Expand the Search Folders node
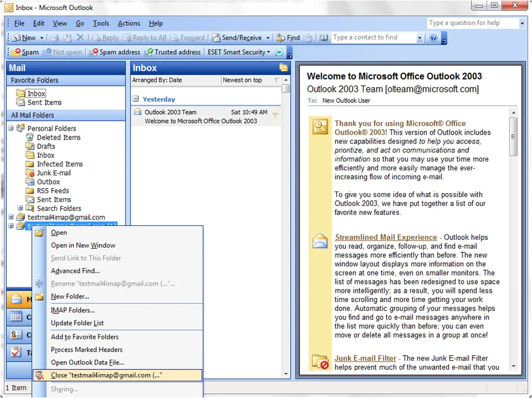This screenshot has width=532, height=398. [x=21, y=209]
